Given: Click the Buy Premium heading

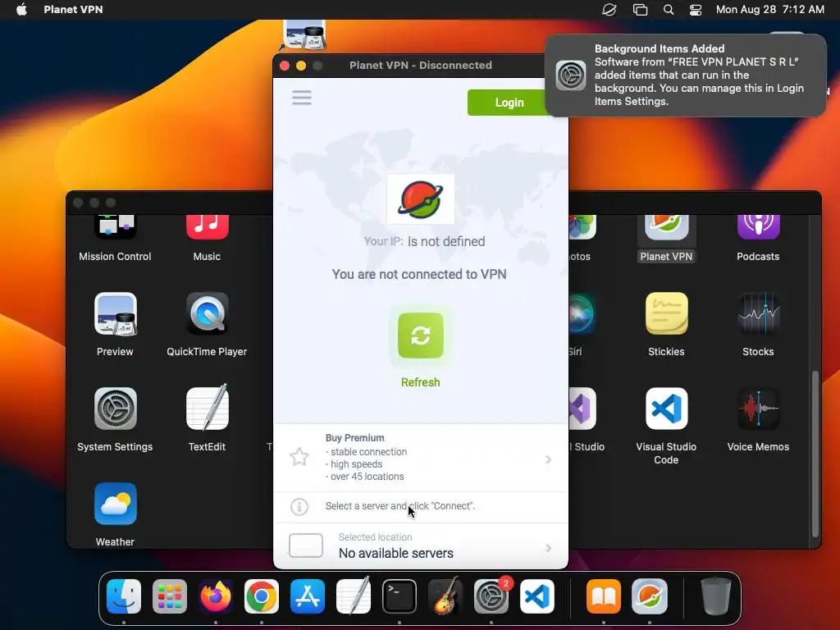Looking at the screenshot, I should coord(354,438).
